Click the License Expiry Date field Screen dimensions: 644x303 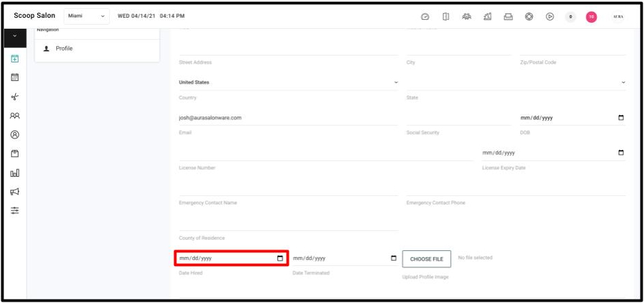click(553, 153)
